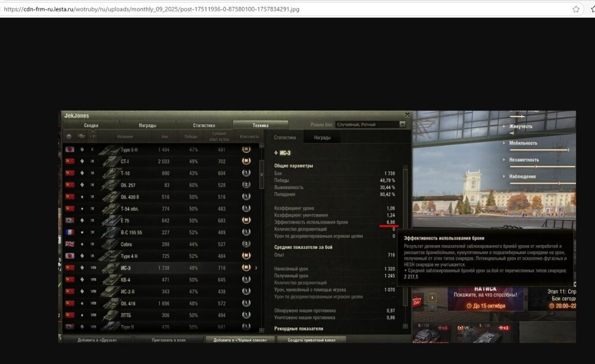Select the Техника tab
The width and height of the screenshot is (595, 364).
[261, 125]
